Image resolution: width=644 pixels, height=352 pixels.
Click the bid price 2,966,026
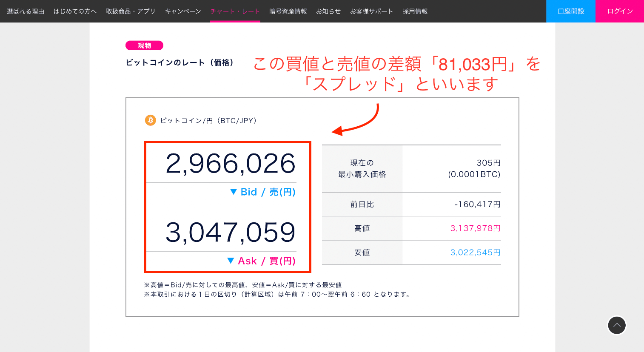coord(231,164)
